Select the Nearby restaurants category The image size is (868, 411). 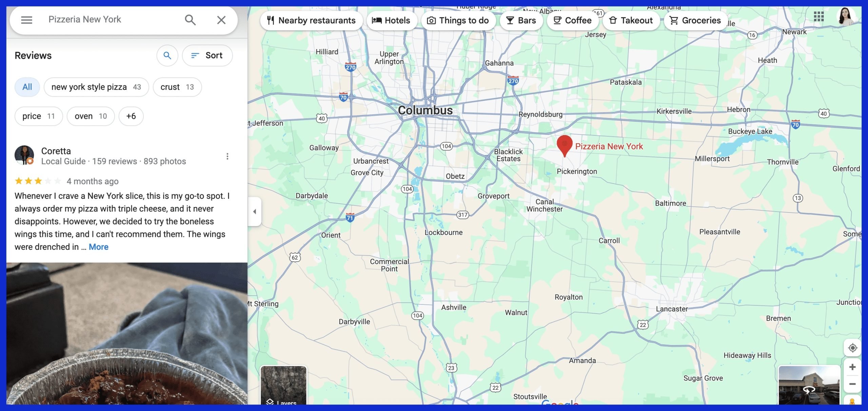coord(311,20)
